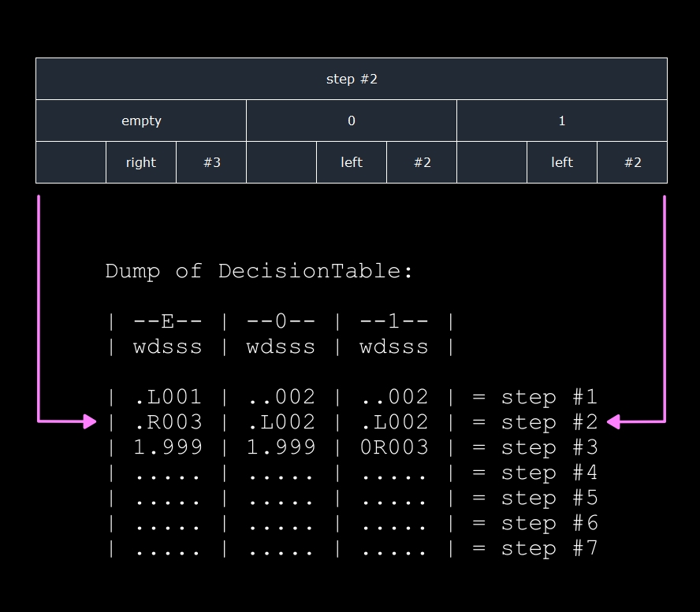Click the '.R003' entry in the dump
Image resolution: width=700 pixels, height=612 pixels.
pos(168,422)
